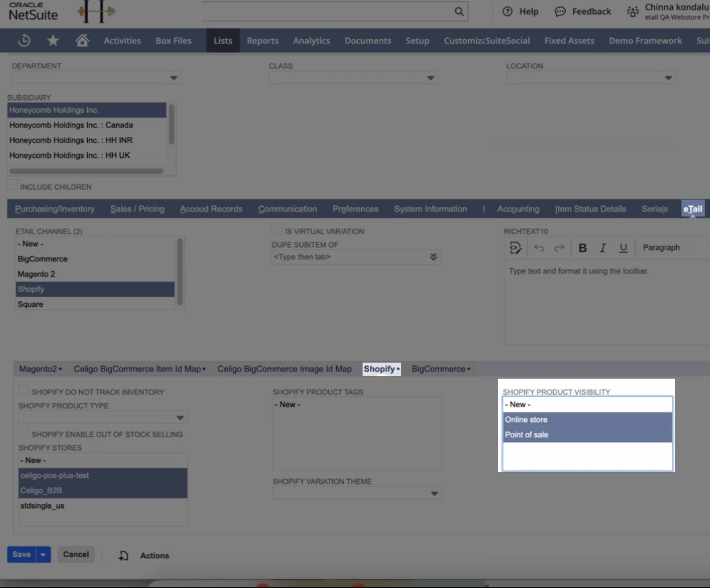Switch to the Preferences tab

355,209
